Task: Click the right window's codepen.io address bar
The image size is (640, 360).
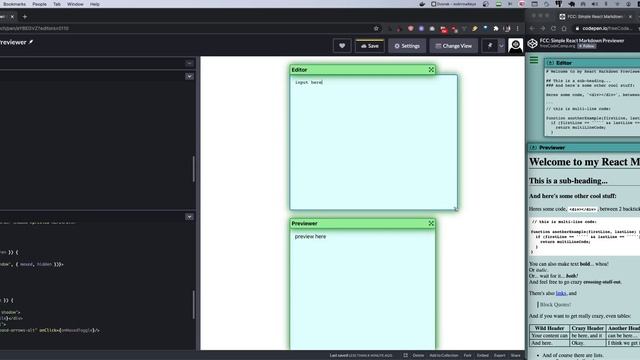Action: click(606, 29)
